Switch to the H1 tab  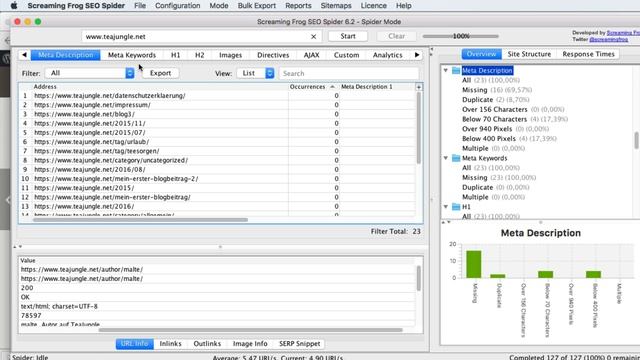pyautogui.click(x=176, y=55)
